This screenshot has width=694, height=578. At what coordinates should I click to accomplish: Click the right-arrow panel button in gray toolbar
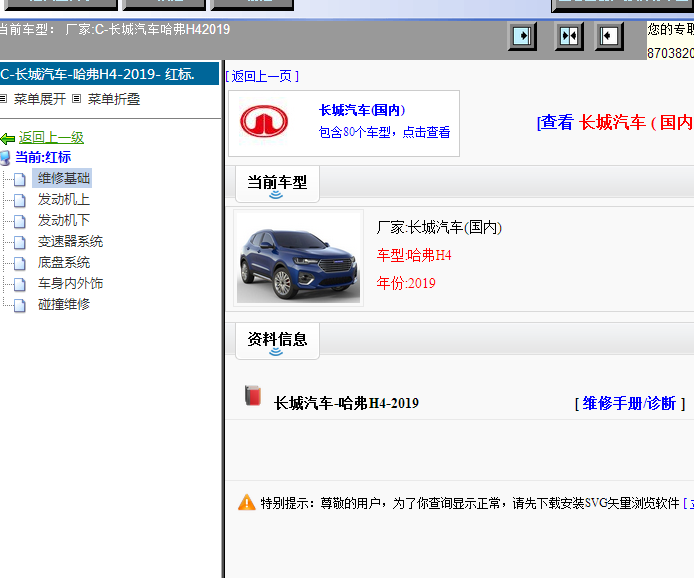point(522,36)
